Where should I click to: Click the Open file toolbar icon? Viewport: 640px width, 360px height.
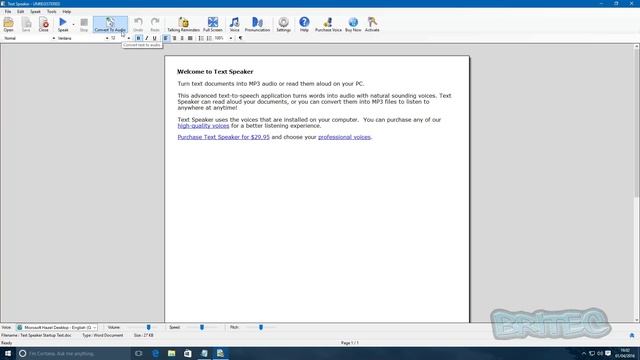pyautogui.click(x=9, y=24)
